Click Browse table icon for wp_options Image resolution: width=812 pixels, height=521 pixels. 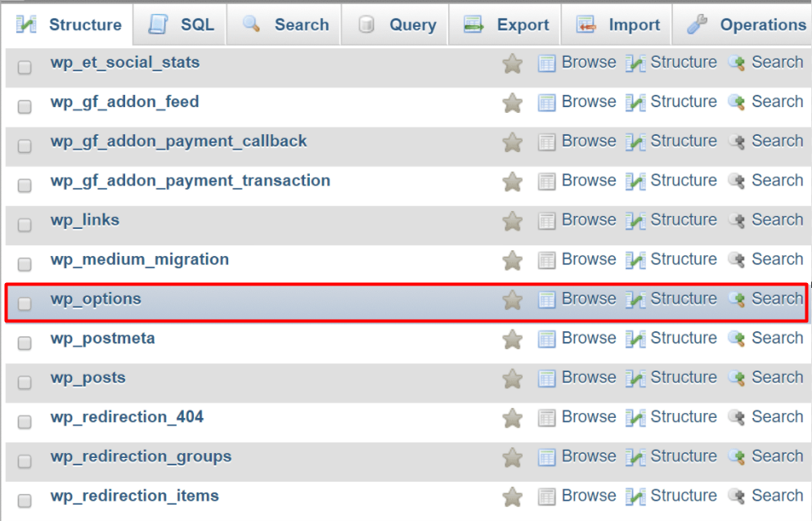(546, 300)
